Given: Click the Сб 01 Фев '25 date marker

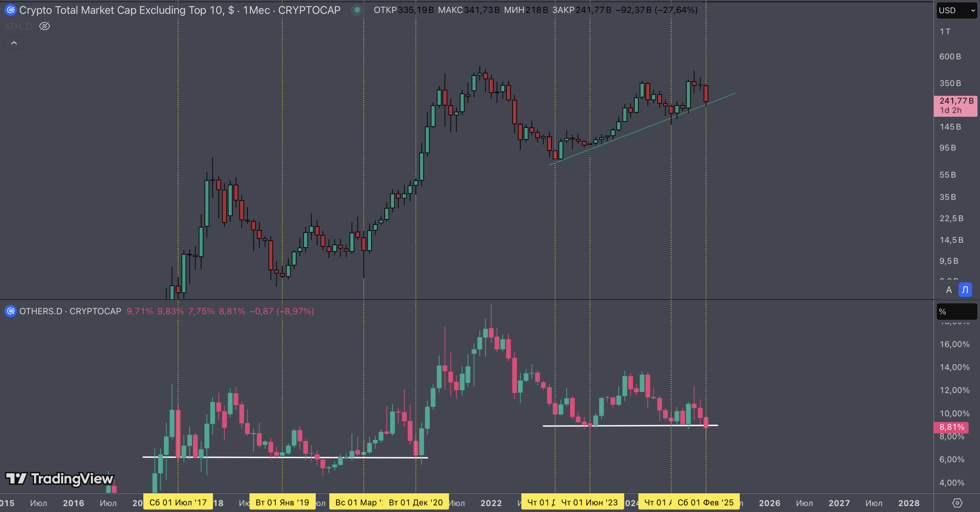Looking at the screenshot, I should [x=706, y=503].
